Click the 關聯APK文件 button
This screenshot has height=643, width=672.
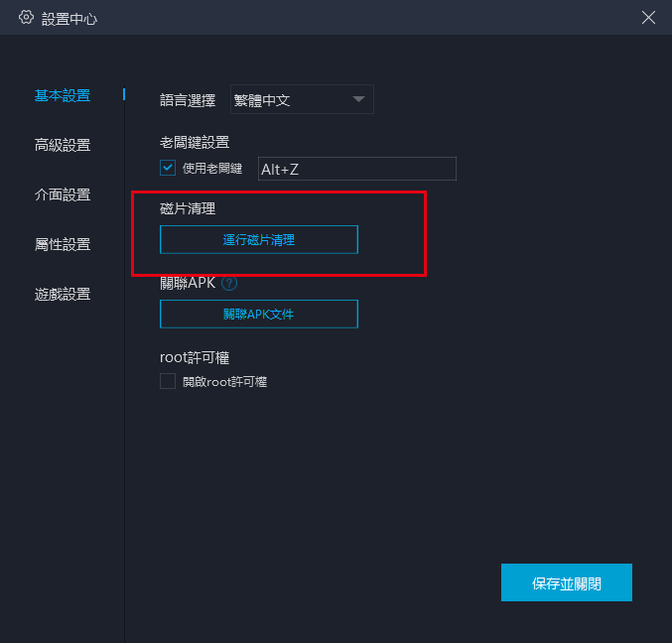(x=259, y=314)
